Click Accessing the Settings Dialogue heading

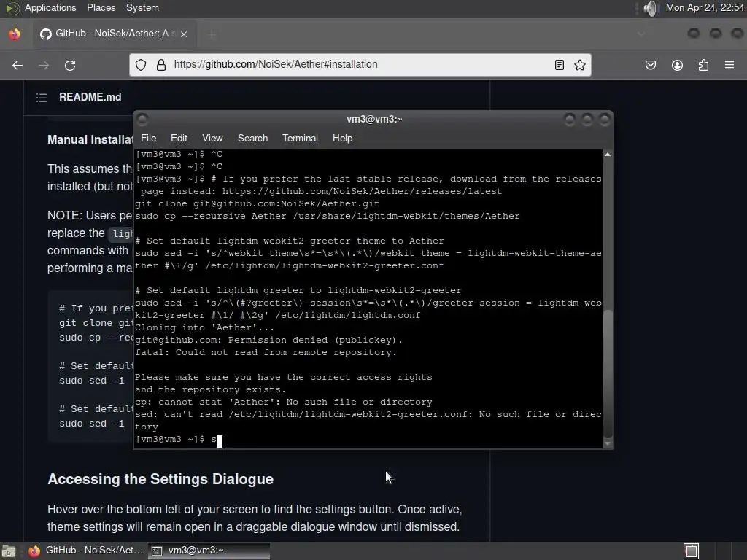tap(160, 479)
